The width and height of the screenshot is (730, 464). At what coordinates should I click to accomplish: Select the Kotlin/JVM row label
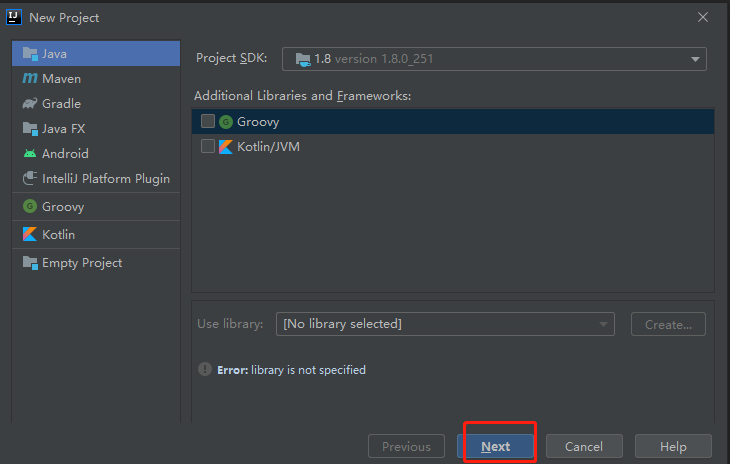(x=268, y=147)
